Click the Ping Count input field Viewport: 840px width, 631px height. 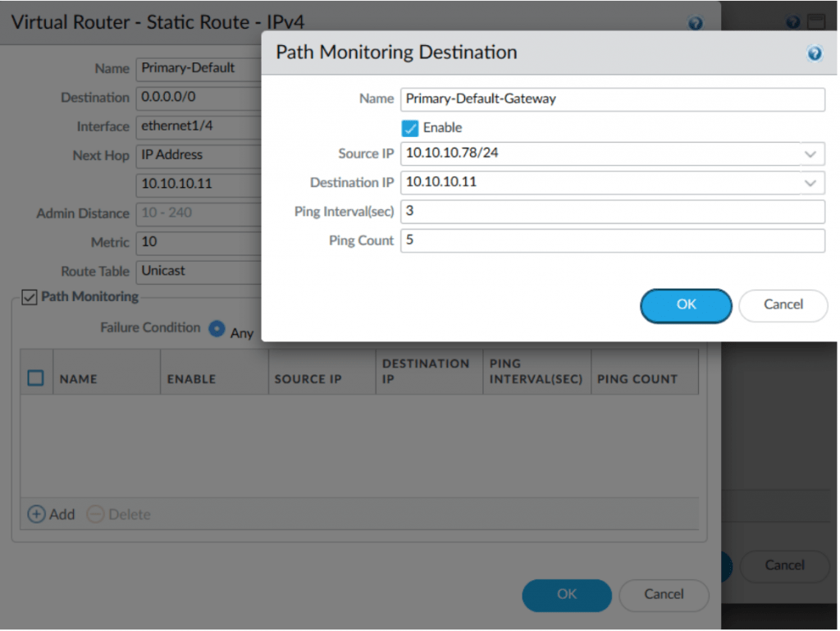pyautogui.click(x=612, y=240)
